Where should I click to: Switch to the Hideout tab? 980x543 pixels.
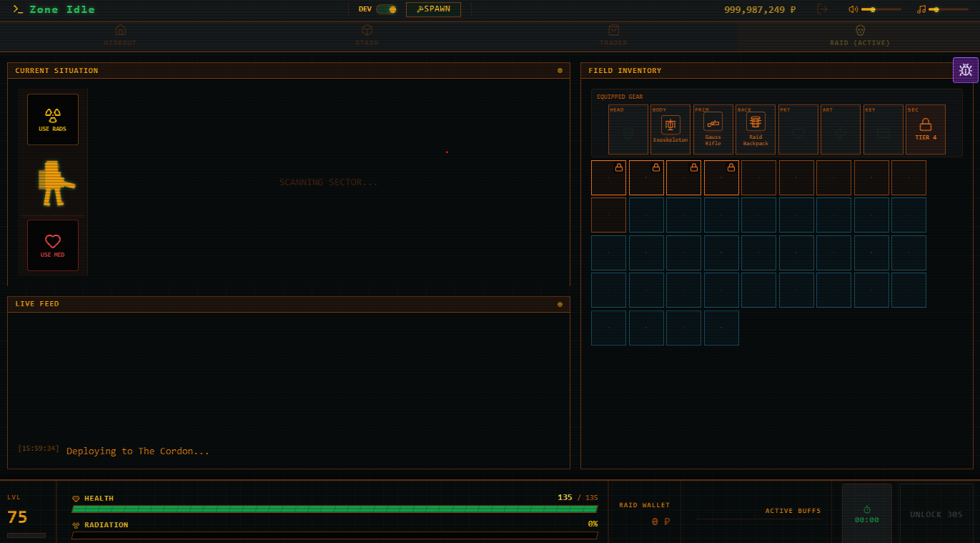(120, 35)
